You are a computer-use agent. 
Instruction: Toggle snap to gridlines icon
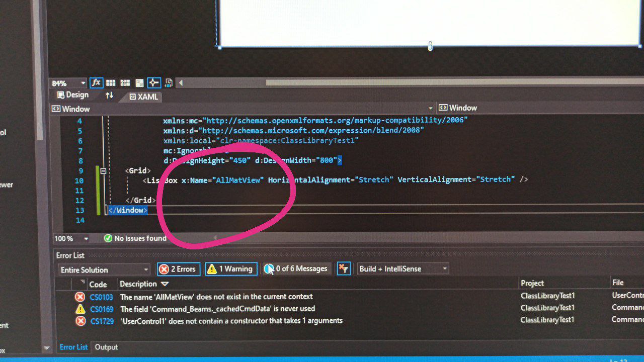[x=125, y=83]
